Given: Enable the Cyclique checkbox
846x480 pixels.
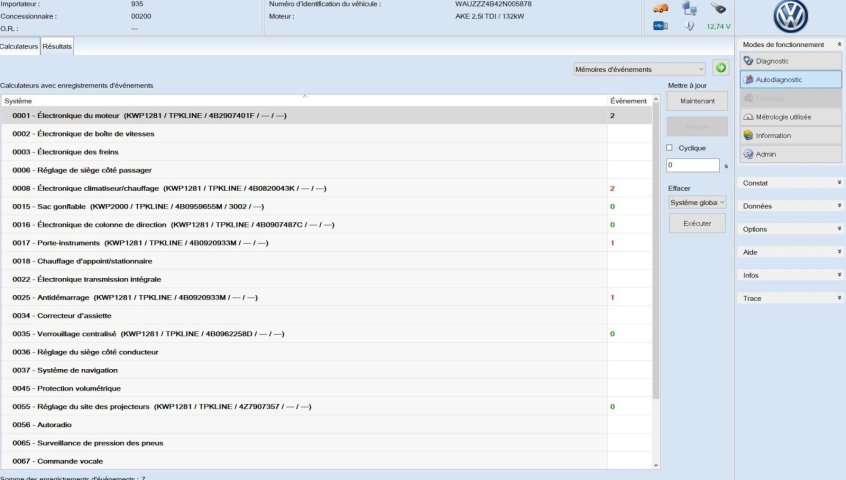Looking at the screenshot, I should pos(670,148).
